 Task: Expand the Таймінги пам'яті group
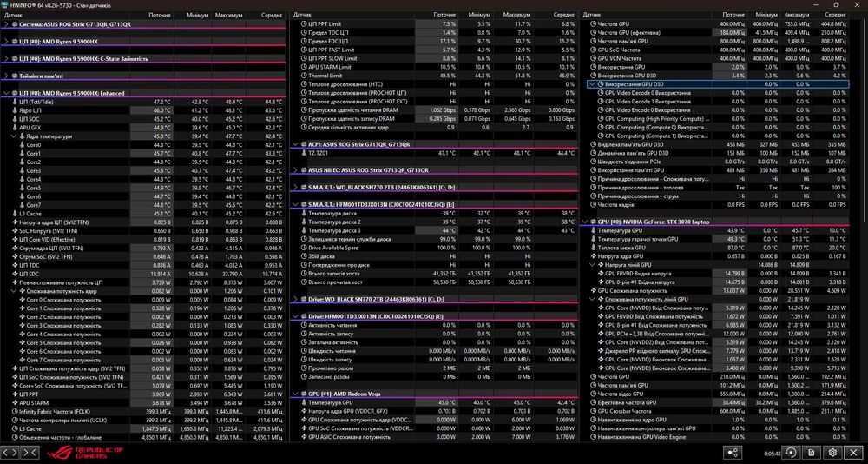click(6, 76)
